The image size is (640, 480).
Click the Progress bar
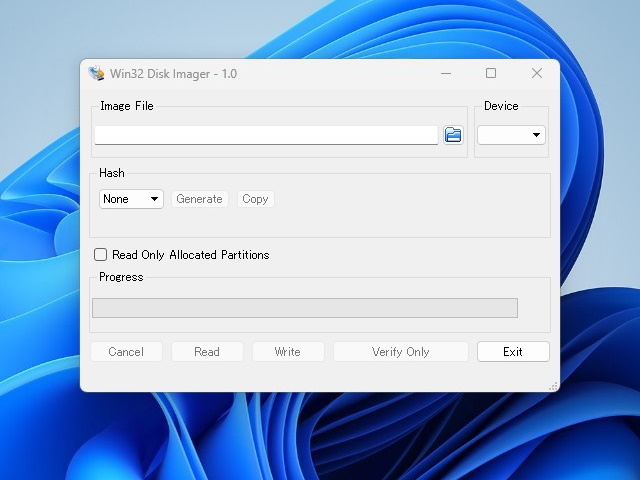pos(305,308)
